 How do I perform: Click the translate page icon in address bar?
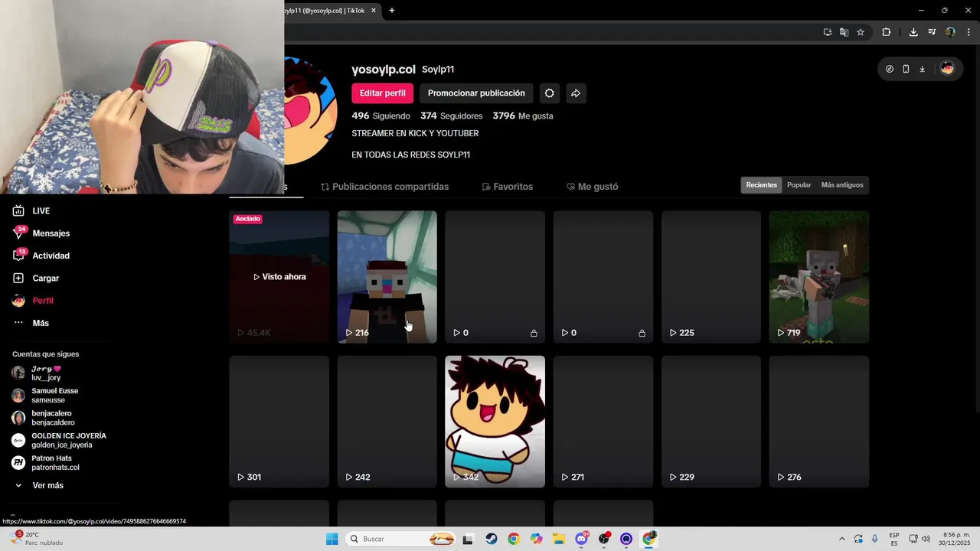coord(844,32)
